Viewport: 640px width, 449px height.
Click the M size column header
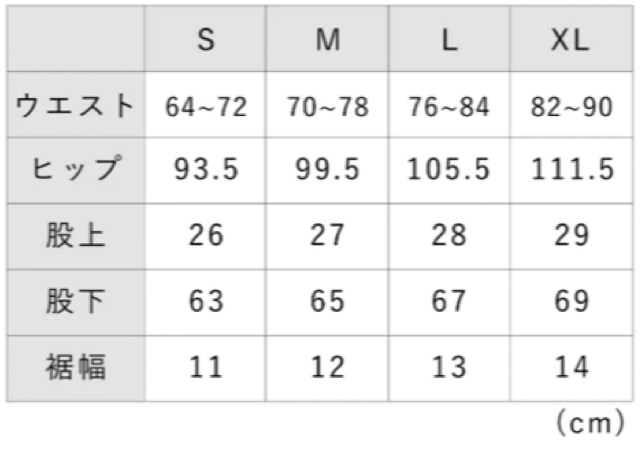328,40
